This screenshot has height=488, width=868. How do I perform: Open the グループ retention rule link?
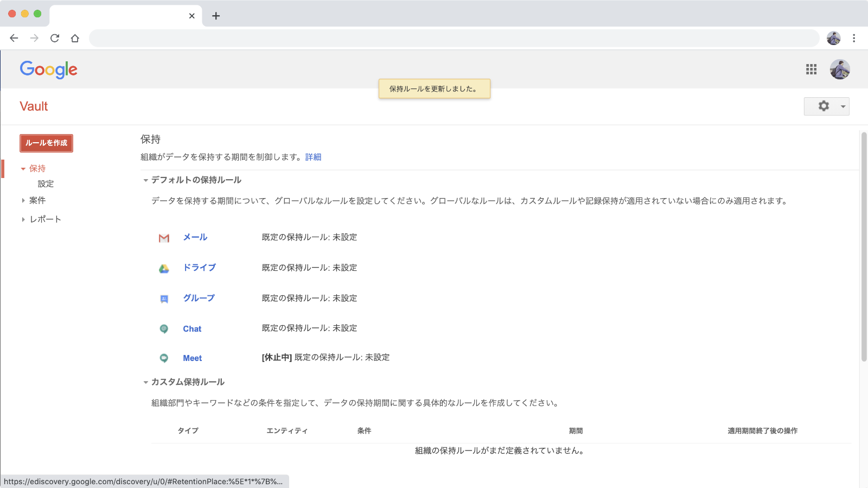pyautogui.click(x=199, y=298)
